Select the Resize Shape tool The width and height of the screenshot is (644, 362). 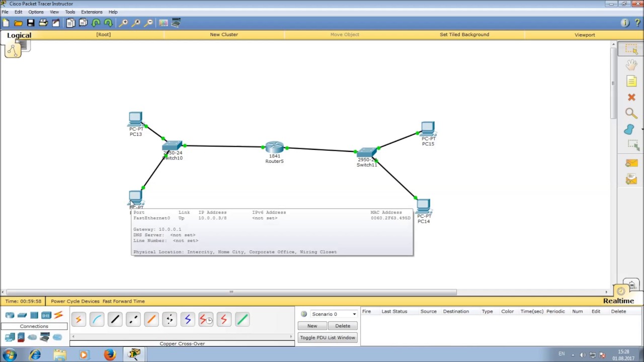pos(632,145)
